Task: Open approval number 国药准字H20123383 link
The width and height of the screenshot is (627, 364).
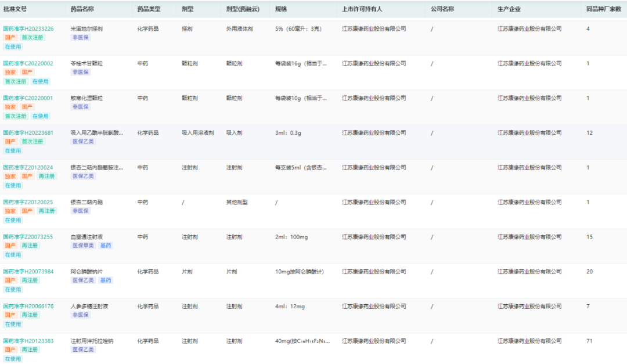Action: tap(28, 341)
